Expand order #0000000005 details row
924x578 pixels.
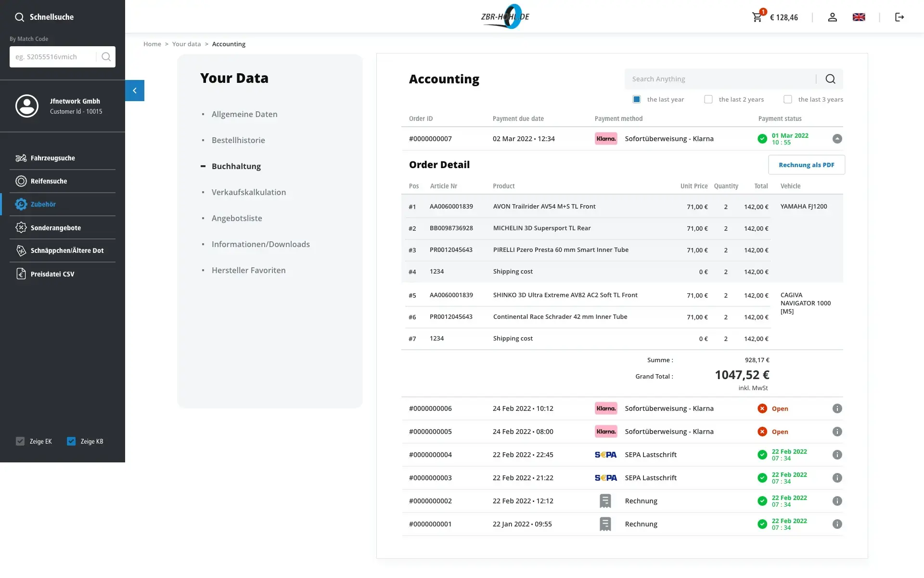837,432
